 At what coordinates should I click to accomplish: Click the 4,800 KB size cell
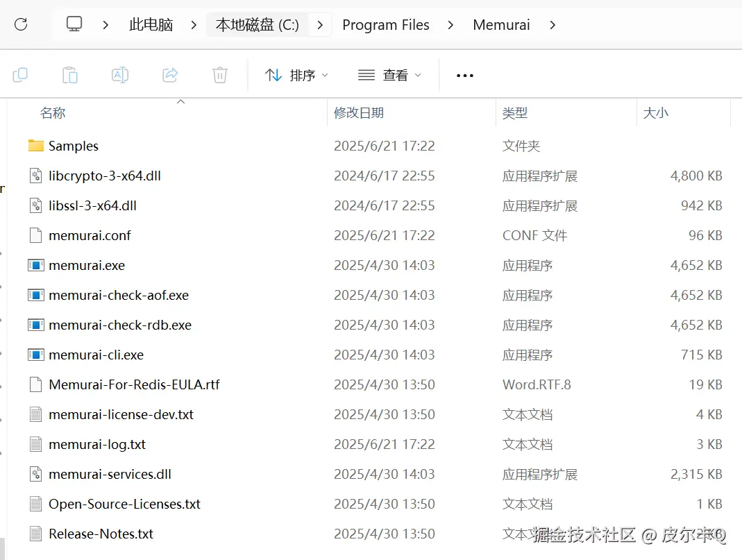[696, 176]
